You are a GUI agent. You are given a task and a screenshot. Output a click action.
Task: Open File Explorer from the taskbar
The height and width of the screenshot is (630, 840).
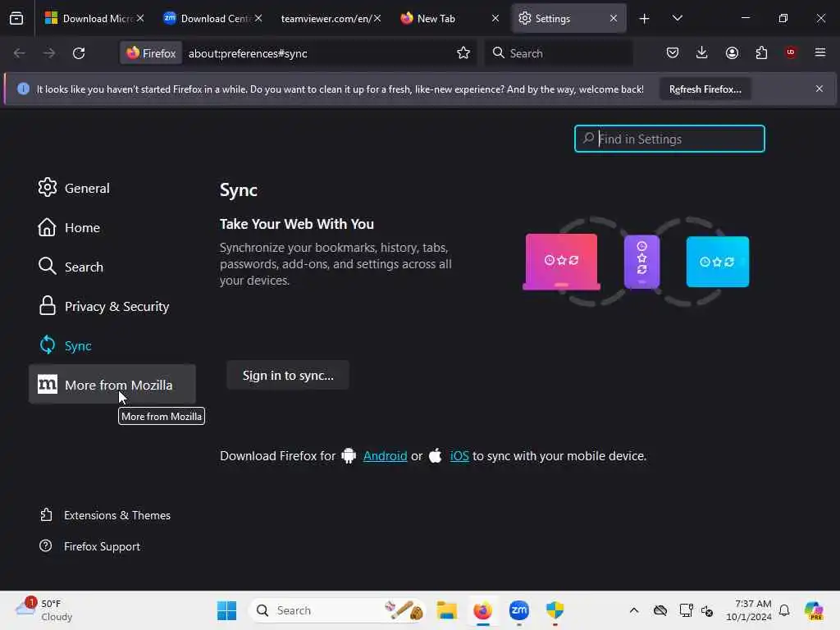click(x=446, y=610)
